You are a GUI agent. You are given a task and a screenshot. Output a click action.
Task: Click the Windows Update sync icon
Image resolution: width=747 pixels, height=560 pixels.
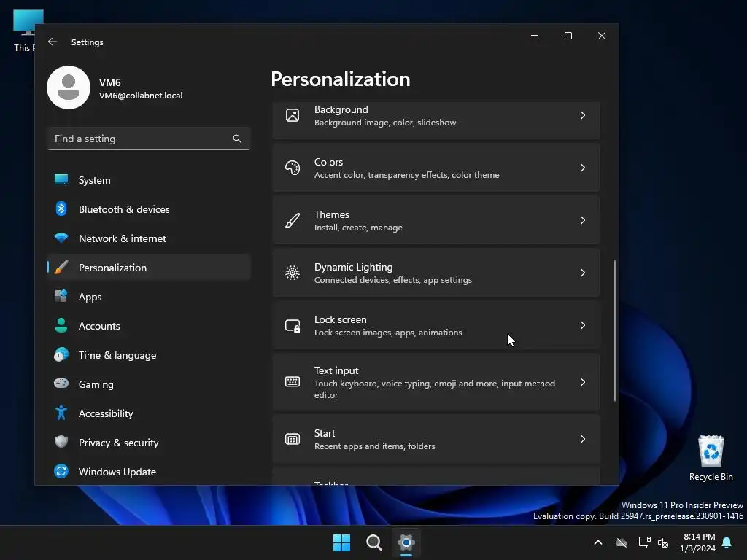pyautogui.click(x=61, y=472)
